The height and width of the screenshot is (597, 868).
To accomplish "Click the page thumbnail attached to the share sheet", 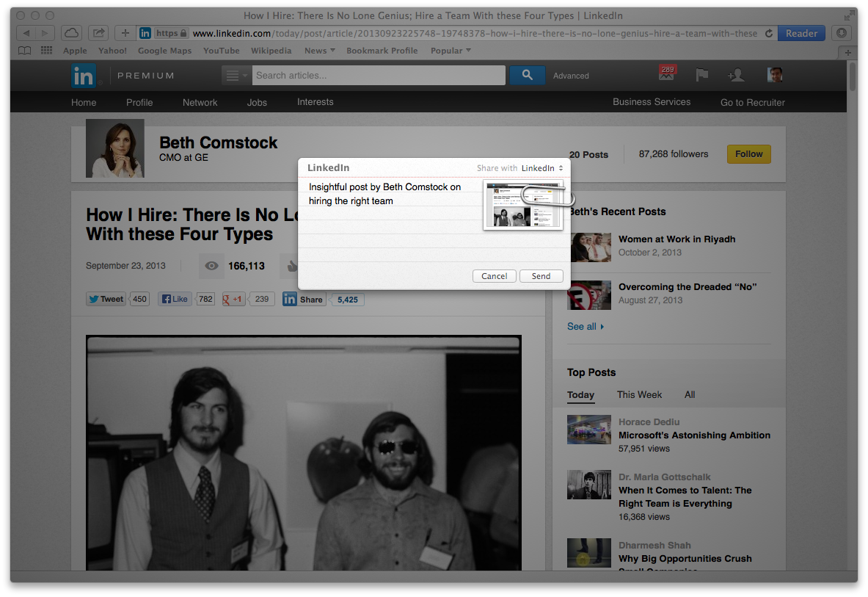I will pos(523,204).
